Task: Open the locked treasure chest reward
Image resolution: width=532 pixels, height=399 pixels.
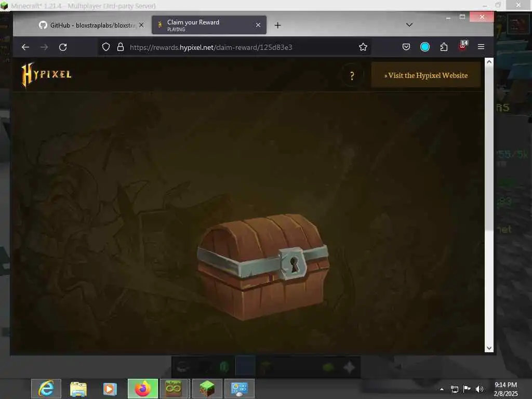Action: [x=263, y=267]
